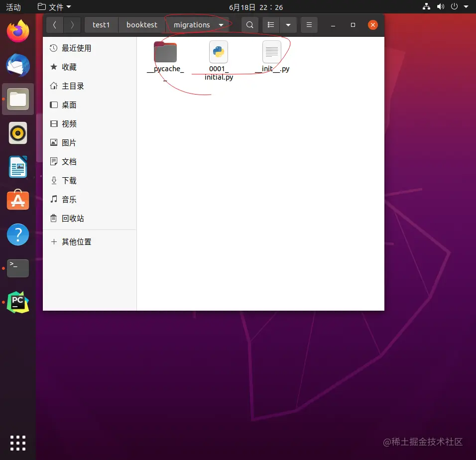The height and width of the screenshot is (460, 476).
Task: Open the hamburger main menu
Action: (309, 25)
